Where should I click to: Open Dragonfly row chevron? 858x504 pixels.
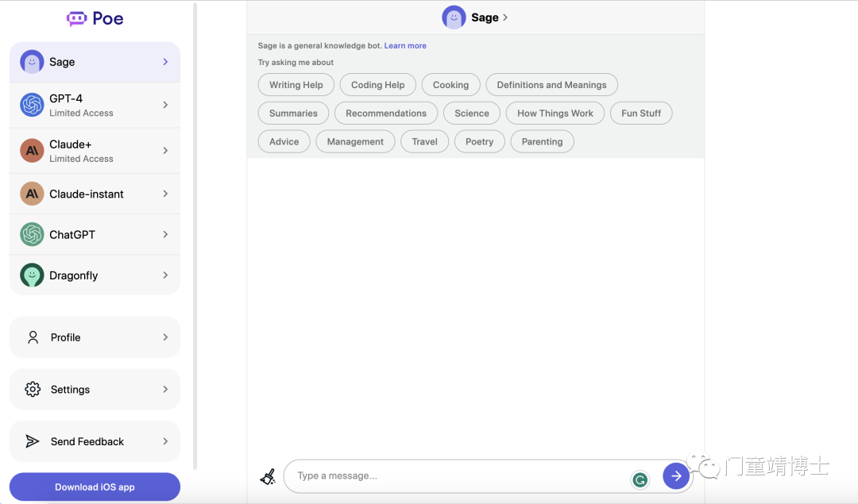pyautogui.click(x=165, y=275)
